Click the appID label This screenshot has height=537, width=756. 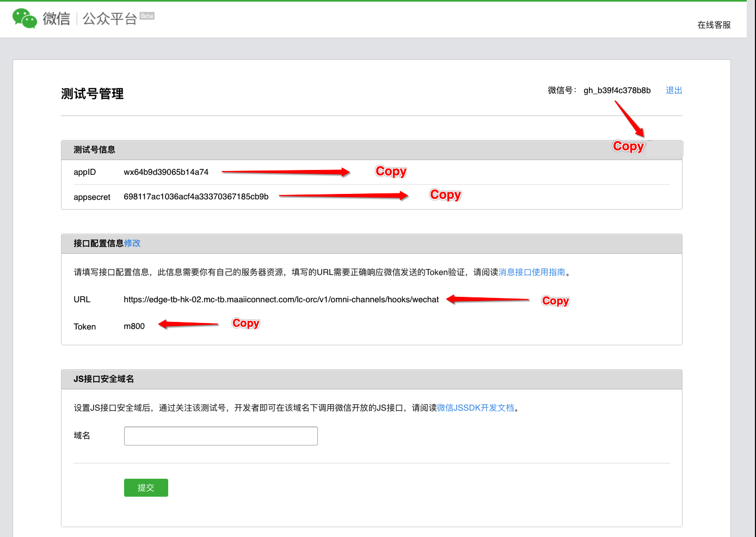point(85,172)
